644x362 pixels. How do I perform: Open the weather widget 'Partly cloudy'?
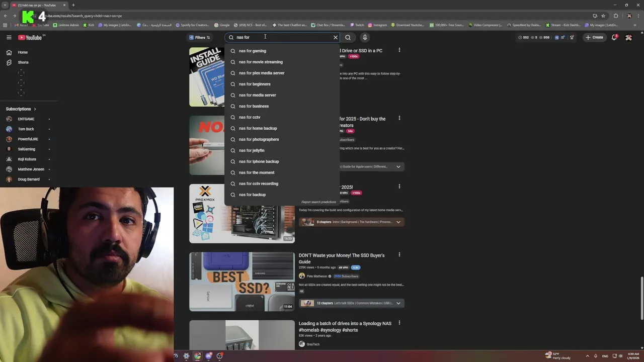pyautogui.click(x=558, y=356)
